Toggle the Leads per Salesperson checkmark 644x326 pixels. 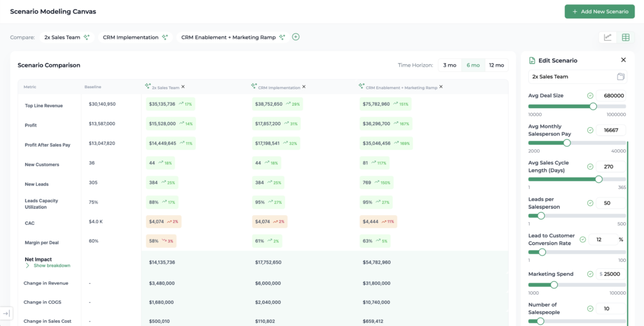pyautogui.click(x=590, y=203)
